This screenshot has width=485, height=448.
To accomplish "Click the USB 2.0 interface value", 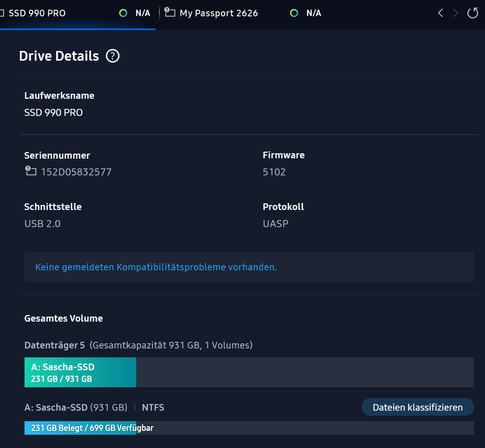I will (42, 224).
